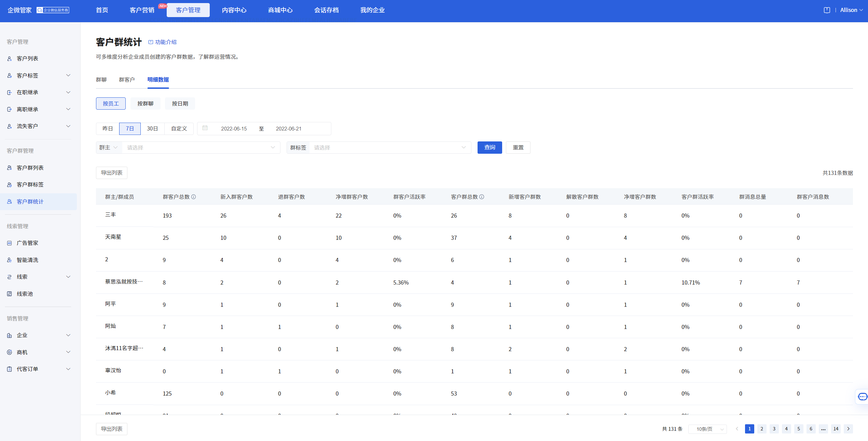Screen dimensions: 868x441
Task: Click the bottom 导出列表 button
Action: pos(112,429)
